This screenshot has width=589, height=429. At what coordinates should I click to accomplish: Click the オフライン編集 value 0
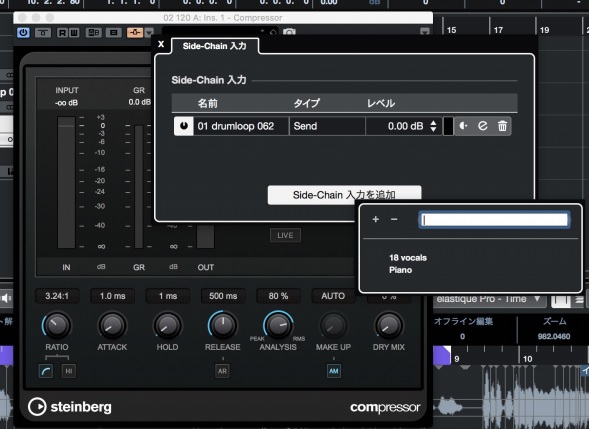tap(462, 337)
